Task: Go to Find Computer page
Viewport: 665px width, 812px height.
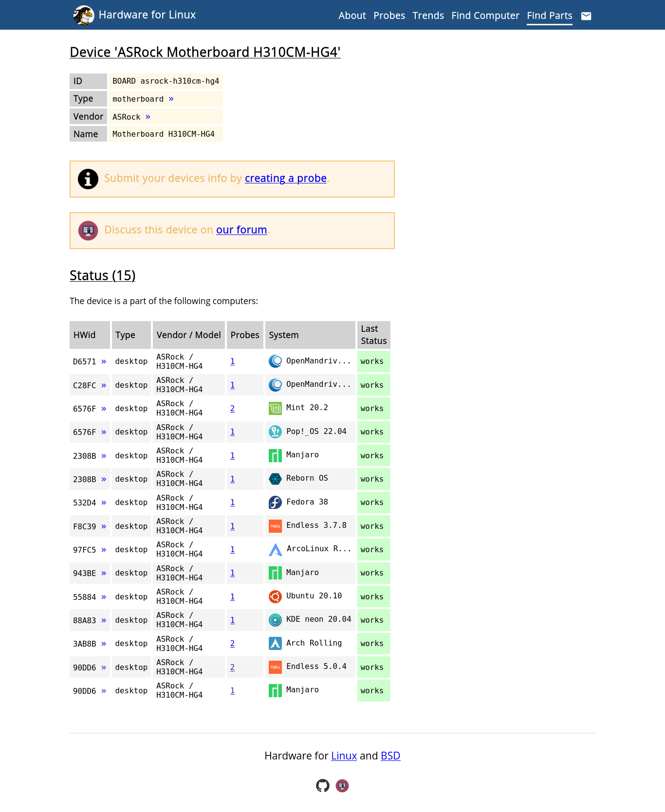Action: click(485, 16)
